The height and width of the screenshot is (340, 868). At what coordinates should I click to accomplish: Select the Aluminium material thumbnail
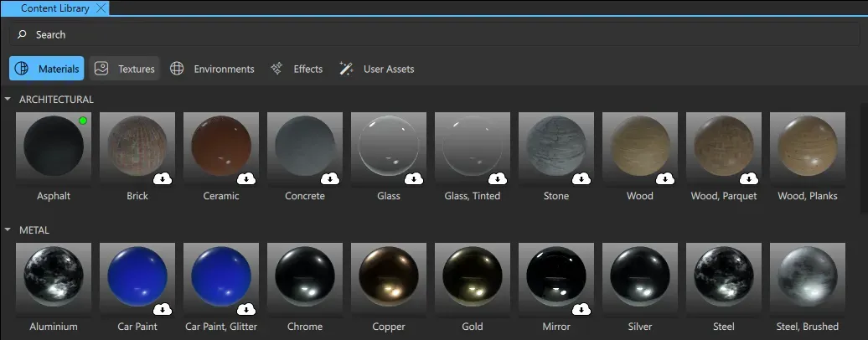pyautogui.click(x=54, y=279)
